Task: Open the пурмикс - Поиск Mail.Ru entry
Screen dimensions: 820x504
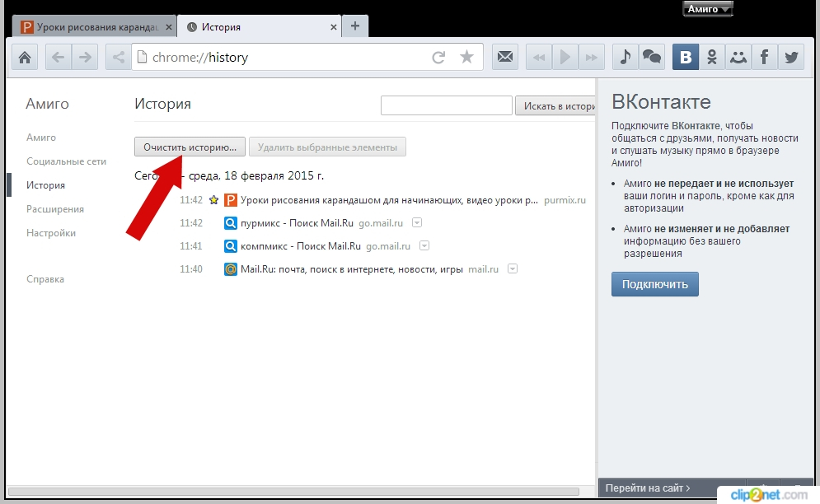Action: point(297,223)
